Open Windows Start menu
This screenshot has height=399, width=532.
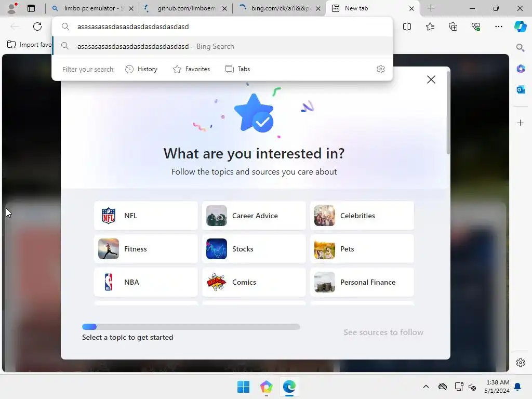click(243, 387)
